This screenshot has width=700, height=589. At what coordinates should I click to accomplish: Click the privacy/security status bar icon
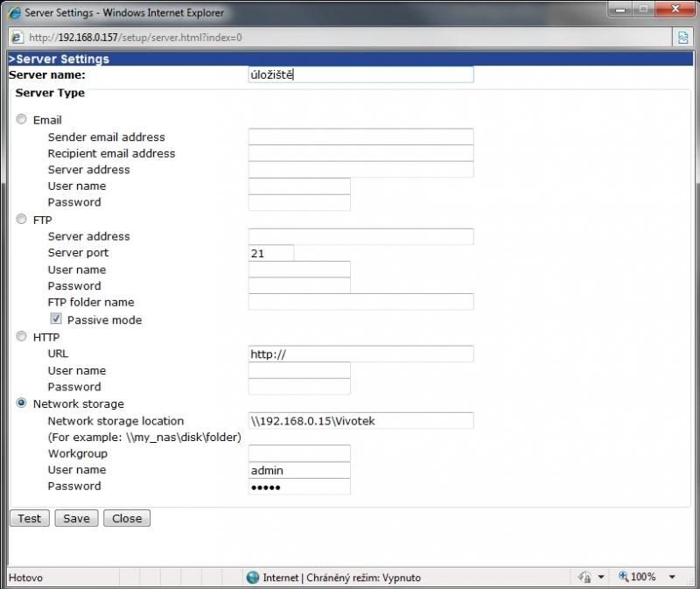point(584,578)
